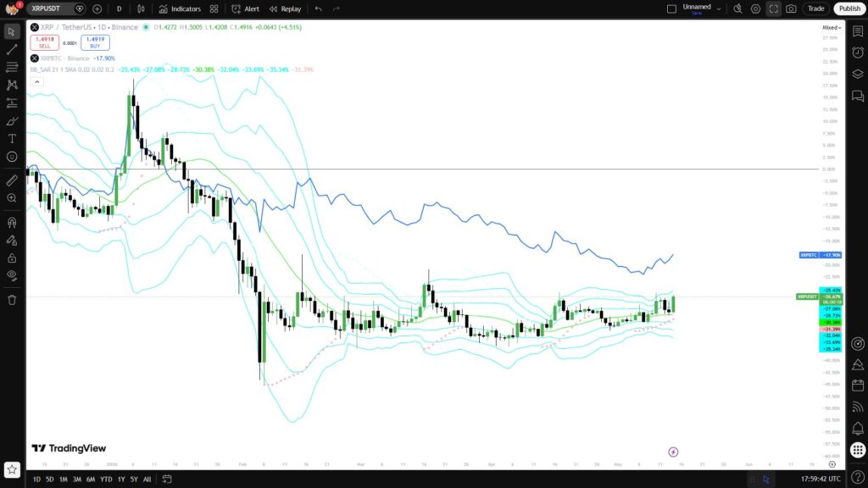
Task: Take a chart snapshot with camera icon
Action: (791, 8)
